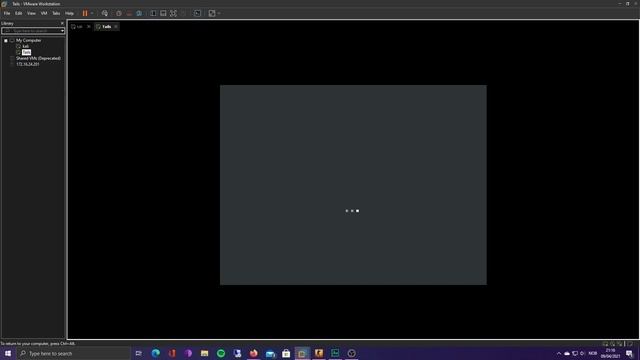
Task: Pause the virtual machine with orange button
Action: pyautogui.click(x=85, y=13)
